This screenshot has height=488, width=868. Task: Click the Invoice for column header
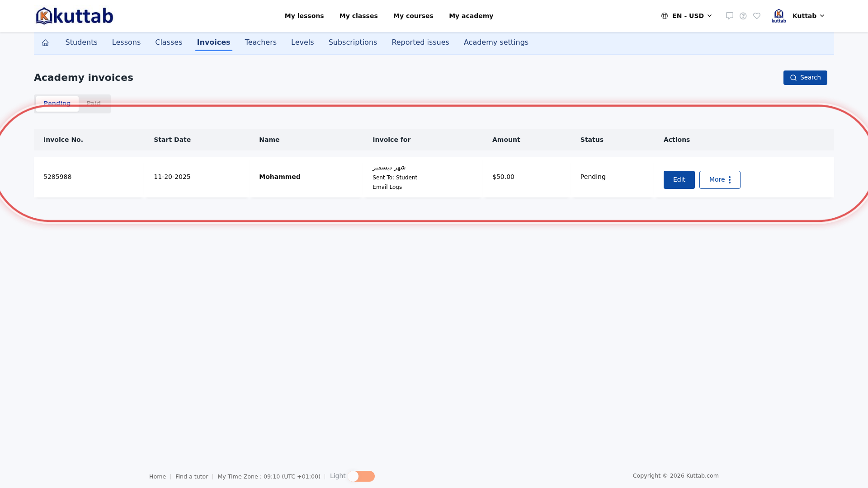(x=392, y=140)
